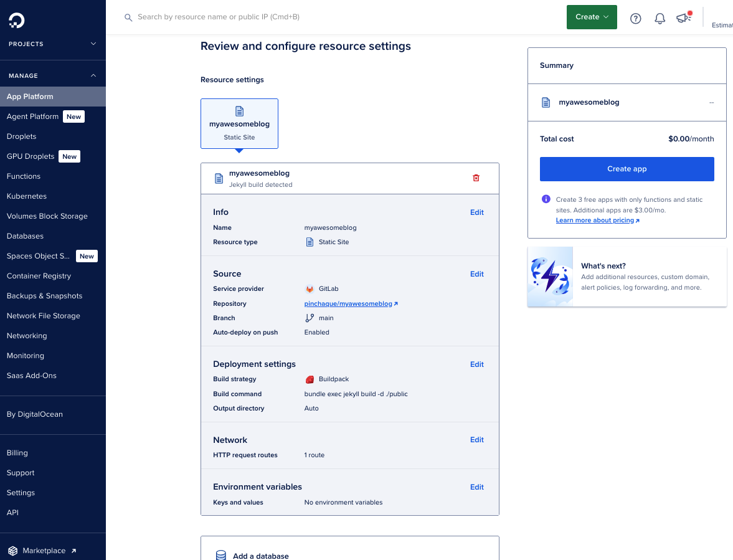
Task: Select the myawesomeblog Static Site card
Action: [x=239, y=124]
